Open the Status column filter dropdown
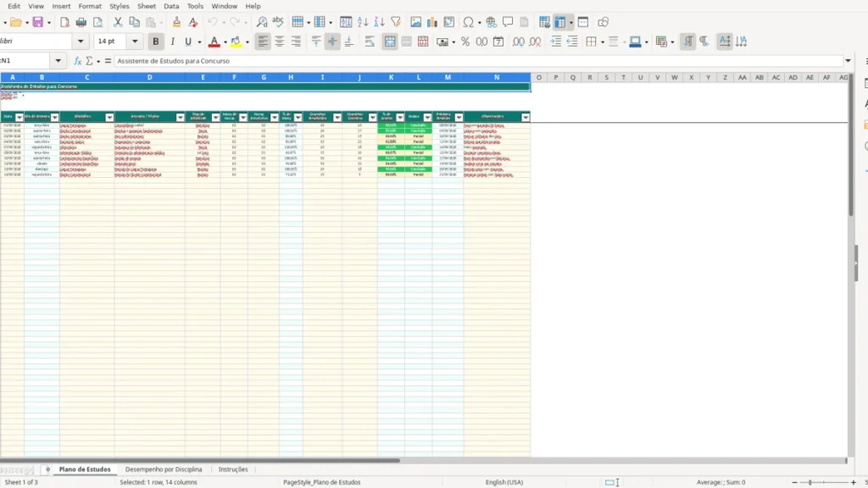 click(x=427, y=117)
